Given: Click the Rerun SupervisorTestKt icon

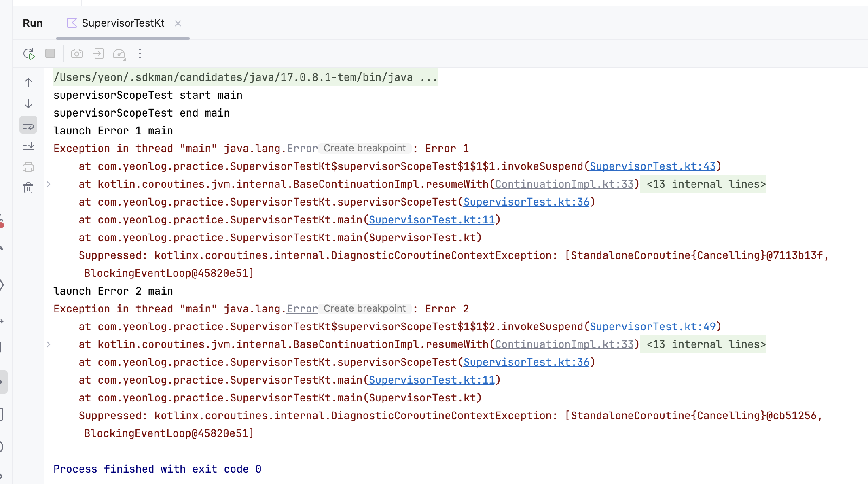Looking at the screenshot, I should click(29, 54).
